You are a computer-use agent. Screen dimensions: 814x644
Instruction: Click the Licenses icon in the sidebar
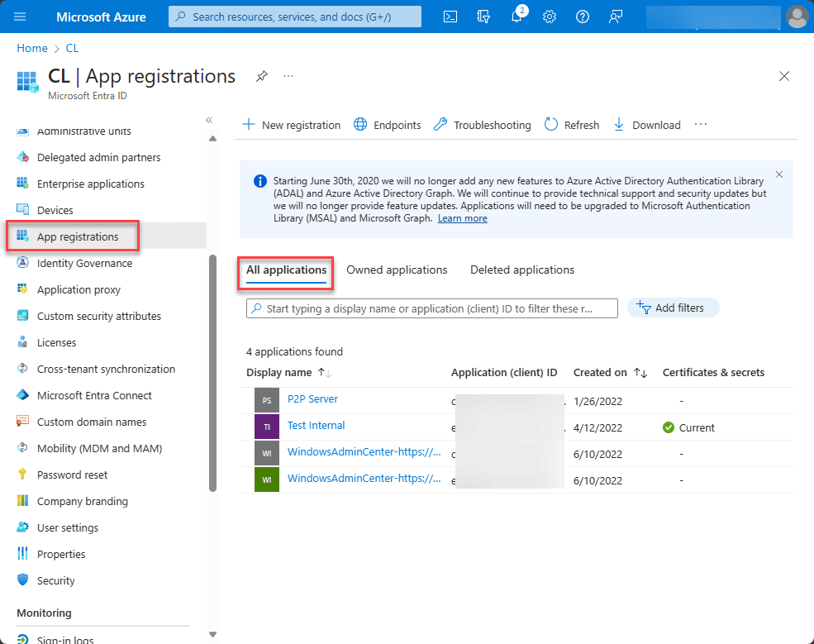tap(22, 341)
